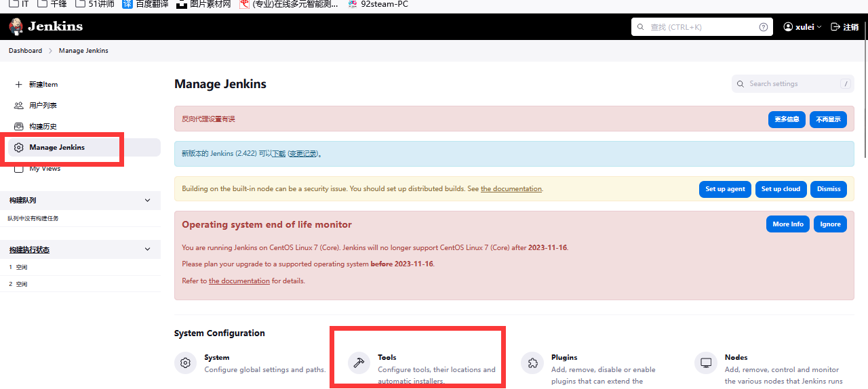Collapse the 构建队列 panel chevron
The width and height of the screenshot is (868, 389).
pos(148,201)
